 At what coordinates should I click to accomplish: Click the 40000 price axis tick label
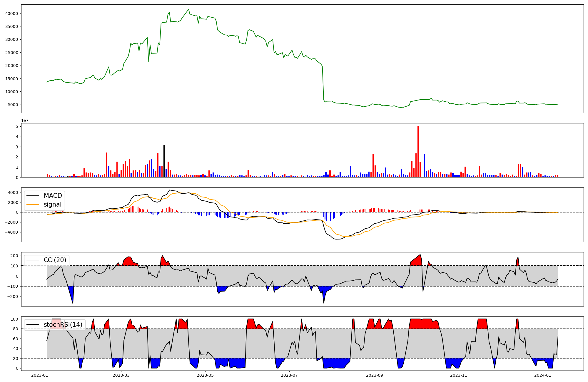pos(12,14)
